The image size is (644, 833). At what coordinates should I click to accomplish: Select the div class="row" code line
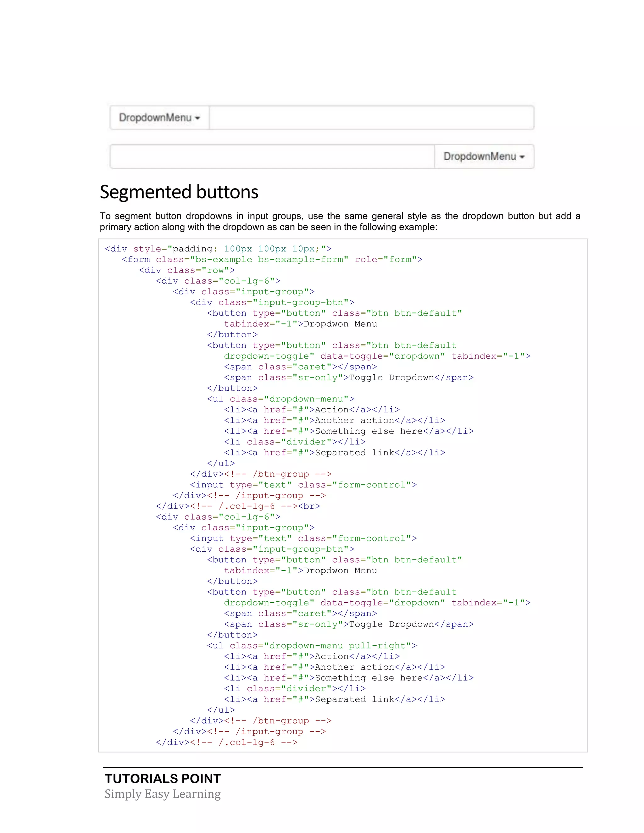tap(187, 270)
